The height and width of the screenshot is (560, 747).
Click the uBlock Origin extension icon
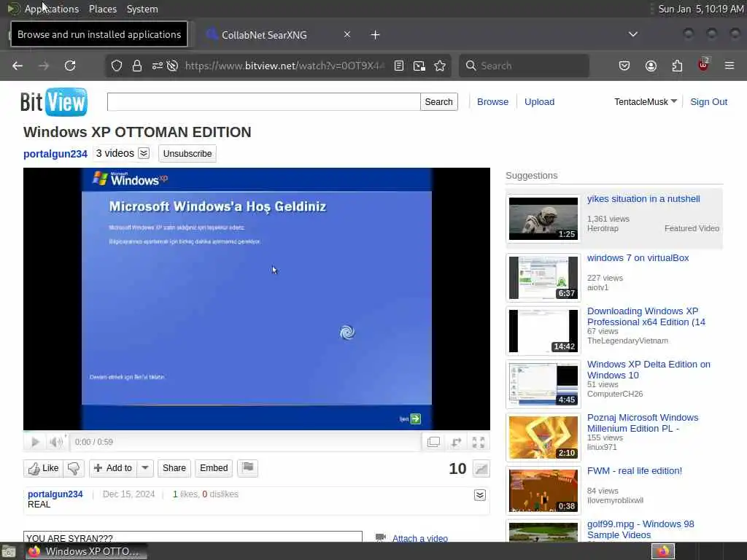click(703, 65)
